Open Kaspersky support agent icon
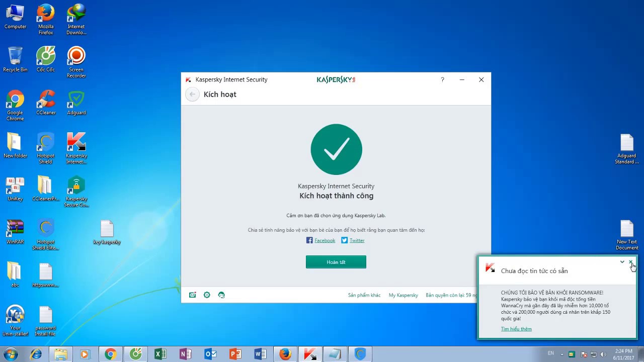Image resolution: width=644 pixels, height=362 pixels. 221,295
